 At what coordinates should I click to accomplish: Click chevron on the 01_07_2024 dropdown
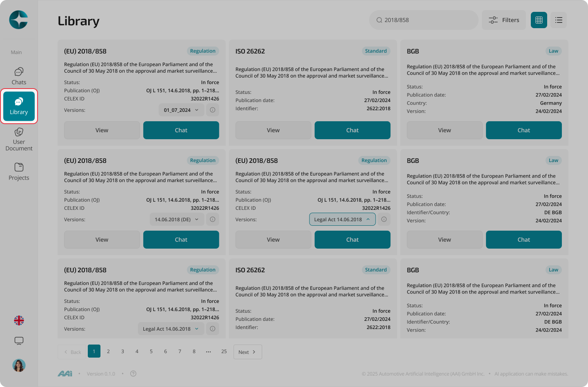tap(197, 110)
